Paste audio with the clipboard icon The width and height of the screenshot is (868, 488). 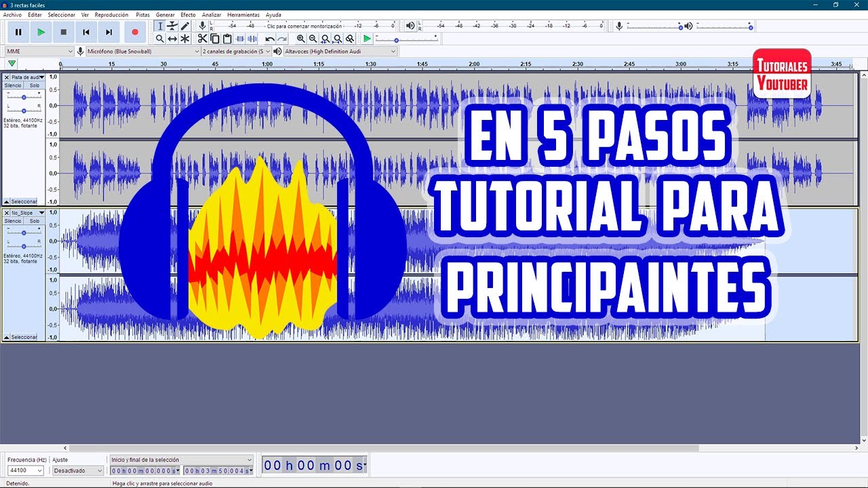pos(227,39)
